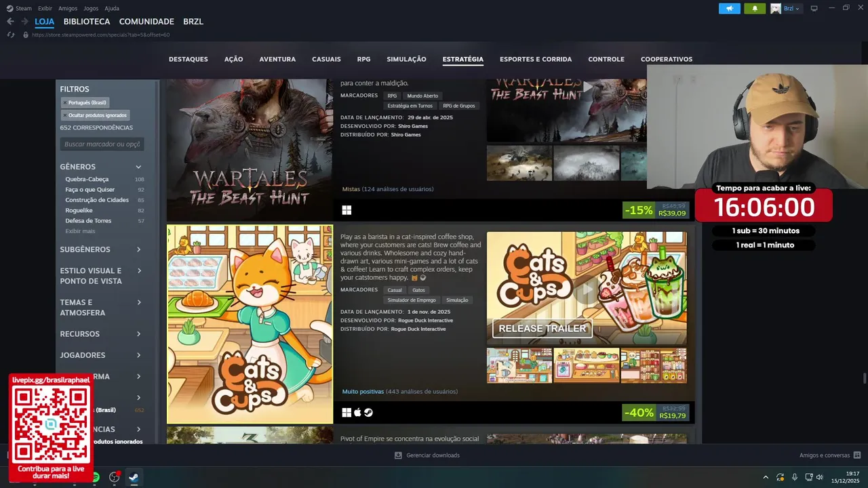The width and height of the screenshot is (868, 488).
Task: Open the green notifications bell
Action: point(755,8)
